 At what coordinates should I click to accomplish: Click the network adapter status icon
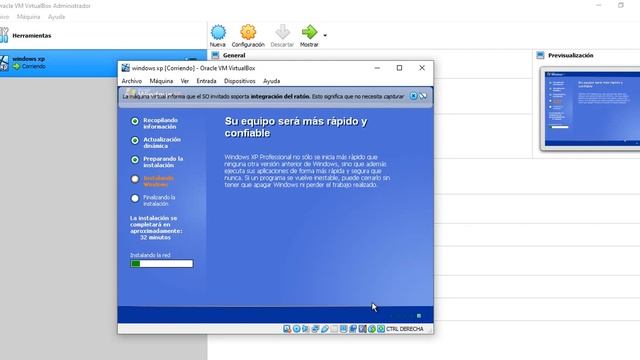click(x=315, y=329)
